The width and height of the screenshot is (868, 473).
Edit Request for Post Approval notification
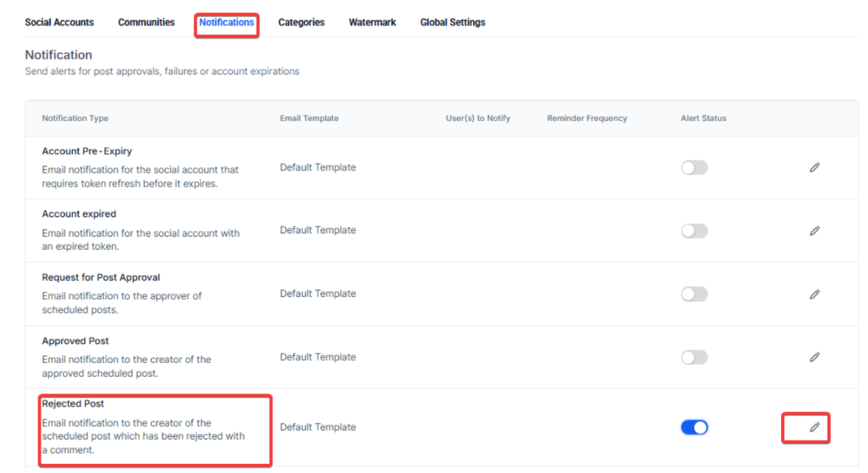click(x=814, y=294)
